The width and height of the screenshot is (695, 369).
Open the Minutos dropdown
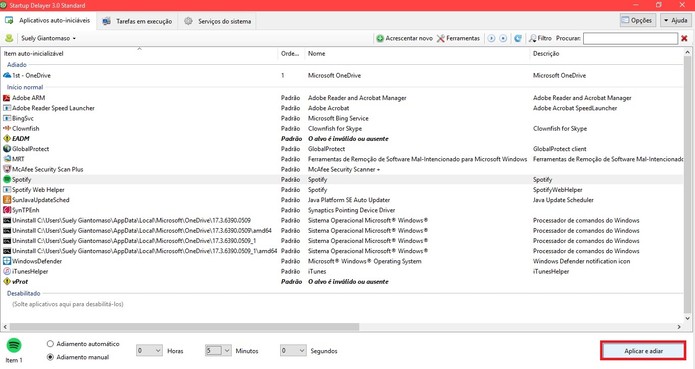218,351
